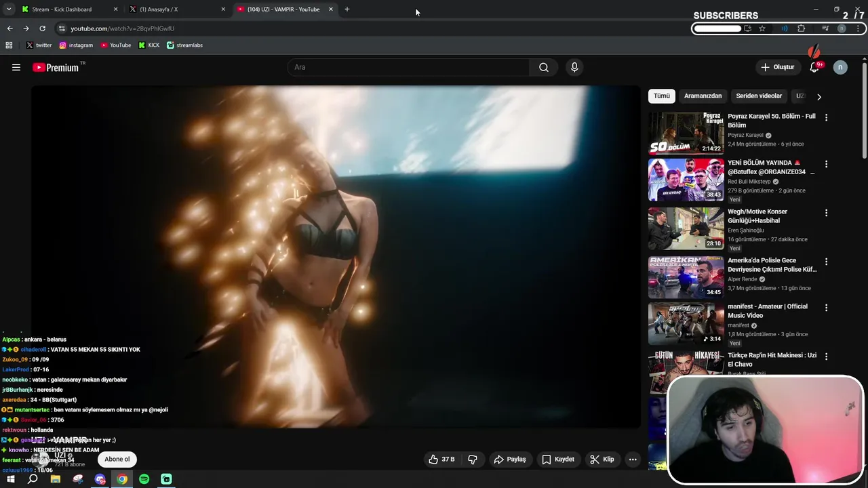Open media controls icon in Chrome toolbar
This screenshot has height=488, width=868.
coord(825,28)
